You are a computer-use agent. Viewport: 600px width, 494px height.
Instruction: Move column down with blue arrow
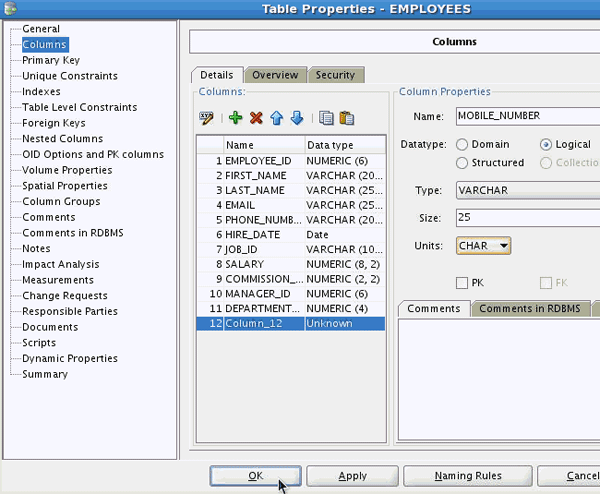(297, 118)
